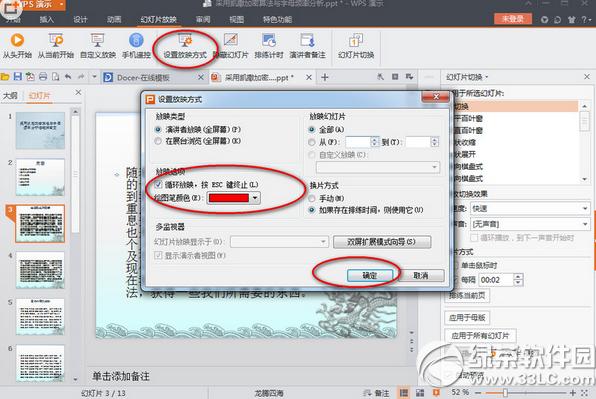This screenshot has height=399, width=596.
Task: Open 幻灯片放映显示于 dropdown
Action: point(279,242)
